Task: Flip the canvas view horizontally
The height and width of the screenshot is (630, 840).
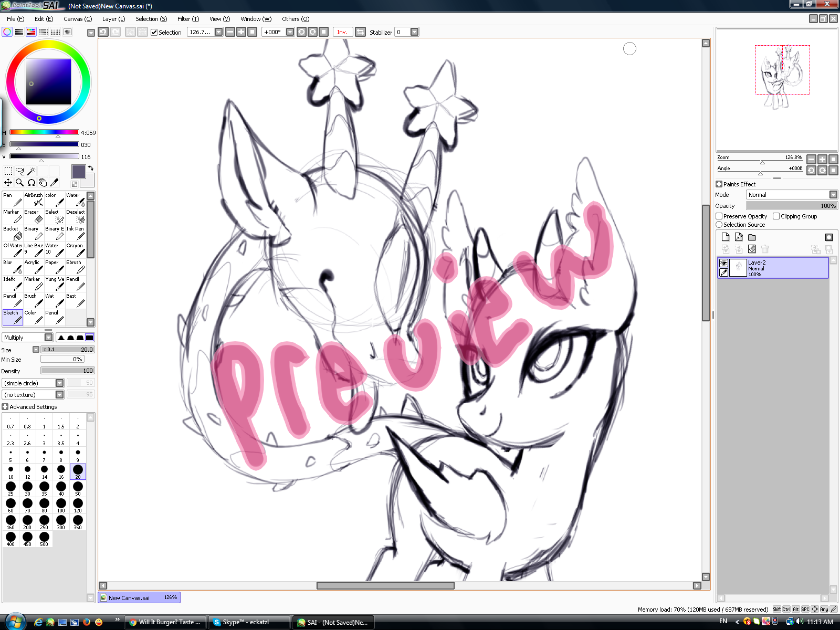Action: [x=360, y=32]
